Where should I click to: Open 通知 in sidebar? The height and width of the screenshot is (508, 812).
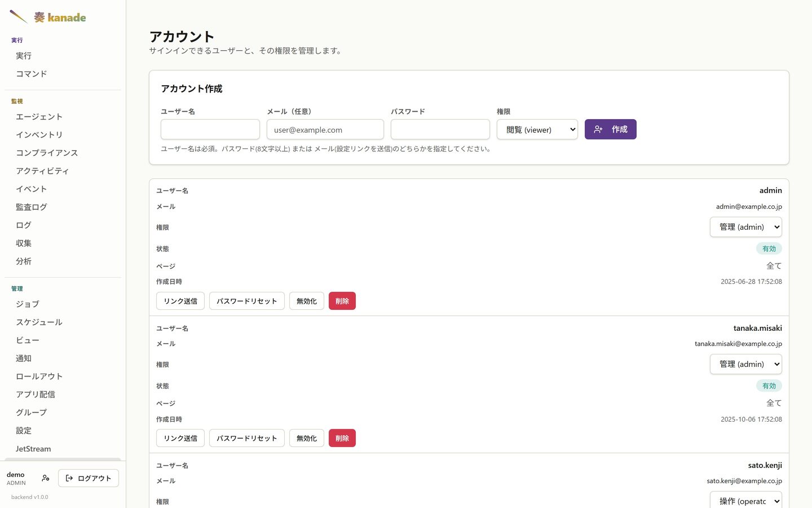[x=63, y=358]
